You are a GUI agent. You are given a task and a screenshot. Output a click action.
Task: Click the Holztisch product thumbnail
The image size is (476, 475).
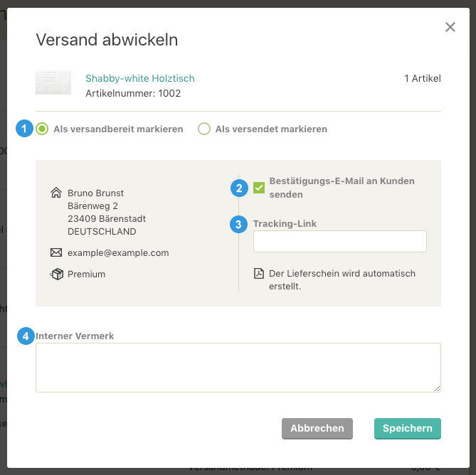[x=53, y=82]
